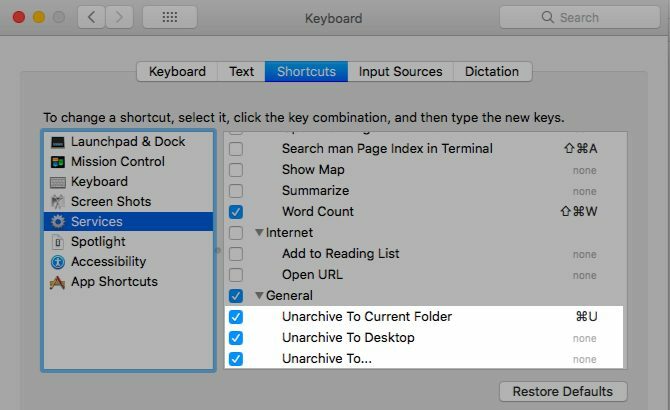Switch to the Input Sources tab
Viewport: 670px width, 410px height.
pos(400,71)
